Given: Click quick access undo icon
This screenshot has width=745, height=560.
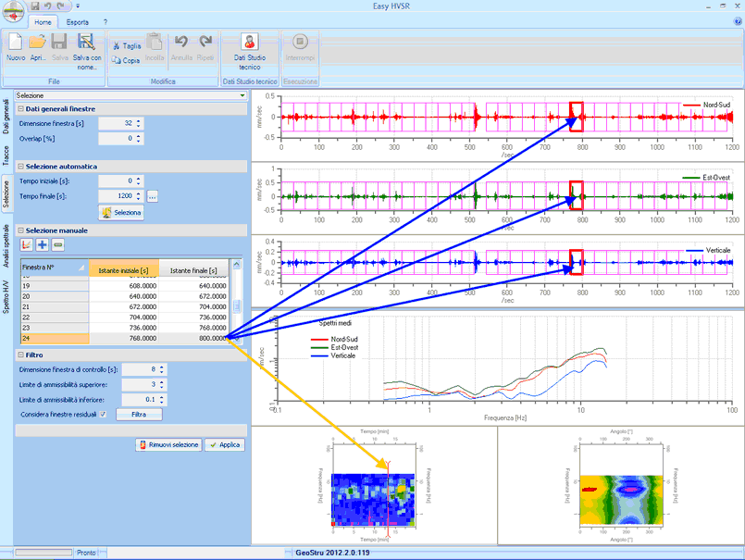Looking at the screenshot, I should pyautogui.click(x=47, y=6).
